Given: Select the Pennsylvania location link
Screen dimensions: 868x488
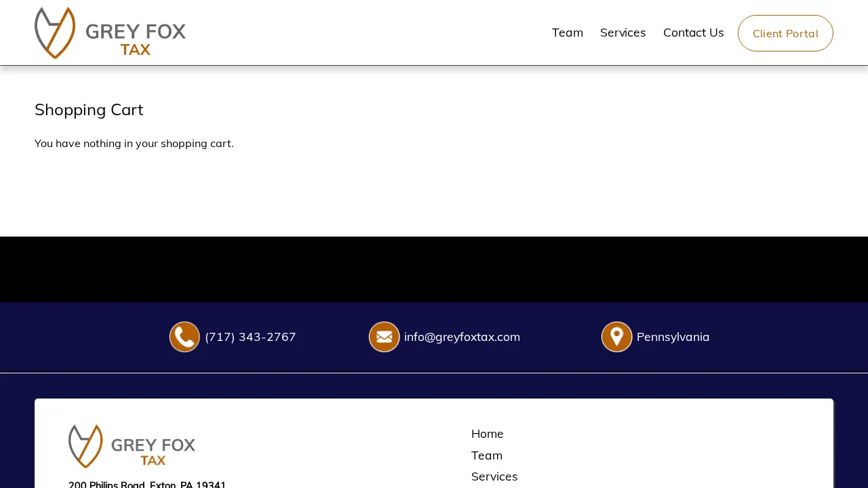Looking at the screenshot, I should tap(673, 337).
